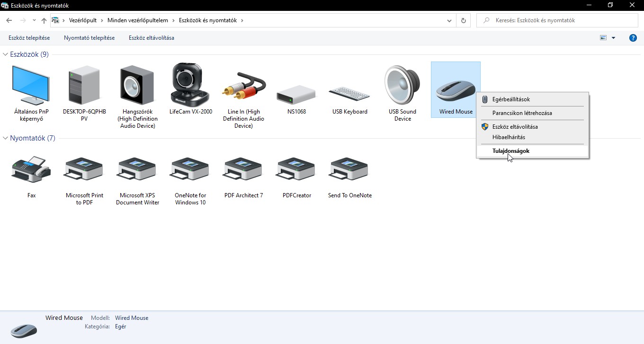
Task: Select the Fax printer icon
Action: (31, 169)
